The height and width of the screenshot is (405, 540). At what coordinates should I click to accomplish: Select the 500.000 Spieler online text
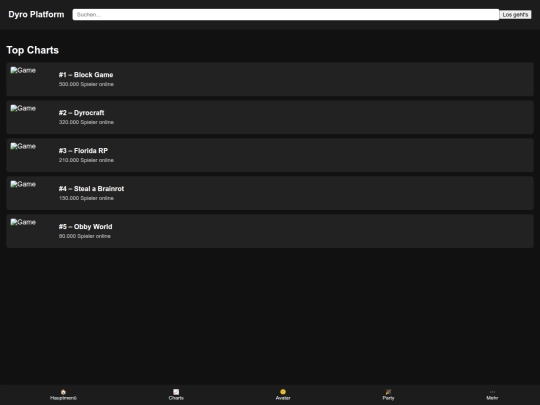pyautogui.click(x=86, y=84)
